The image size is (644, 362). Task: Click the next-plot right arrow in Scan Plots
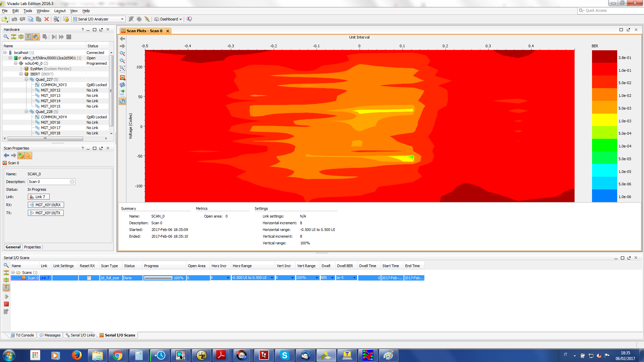point(122,46)
